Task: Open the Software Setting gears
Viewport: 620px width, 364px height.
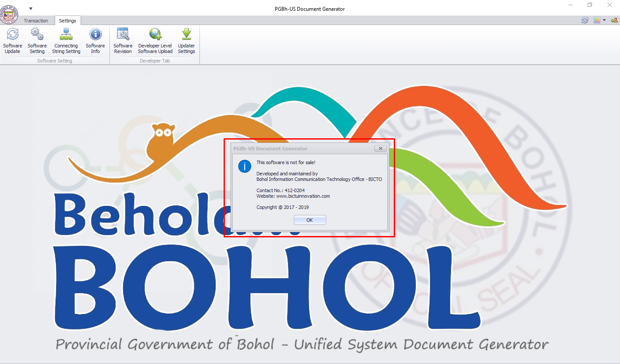Action: coord(37,41)
